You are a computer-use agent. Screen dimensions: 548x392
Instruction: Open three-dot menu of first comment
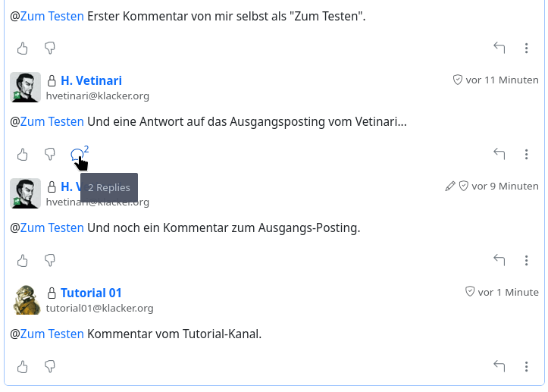[x=527, y=49]
